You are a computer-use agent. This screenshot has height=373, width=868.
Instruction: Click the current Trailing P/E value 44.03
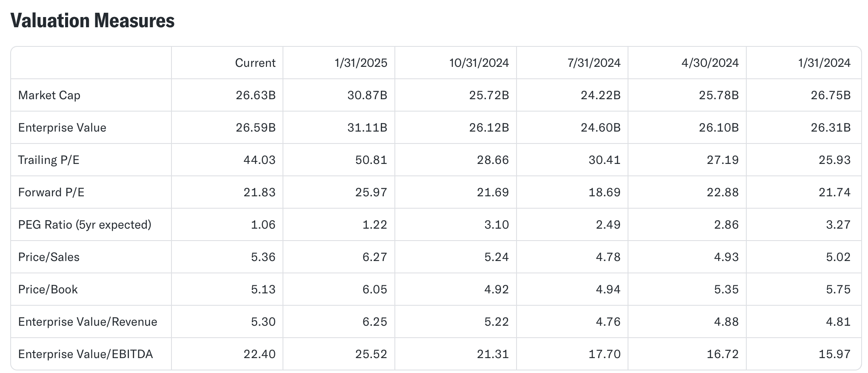260,160
